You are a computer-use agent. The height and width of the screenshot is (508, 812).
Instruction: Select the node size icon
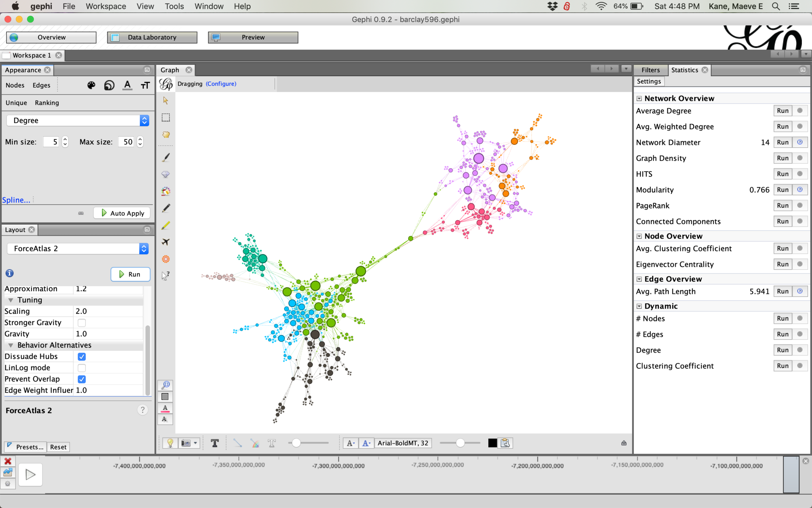109,85
